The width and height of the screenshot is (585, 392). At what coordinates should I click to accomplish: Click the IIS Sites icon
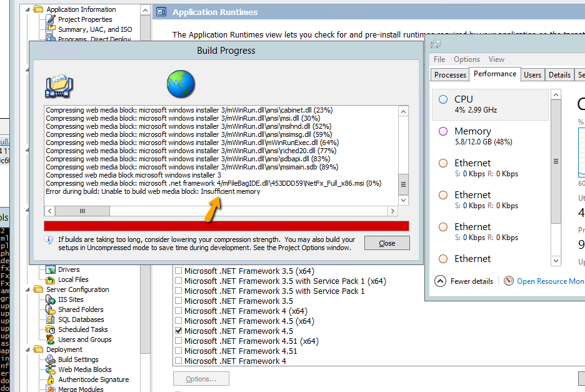point(51,299)
